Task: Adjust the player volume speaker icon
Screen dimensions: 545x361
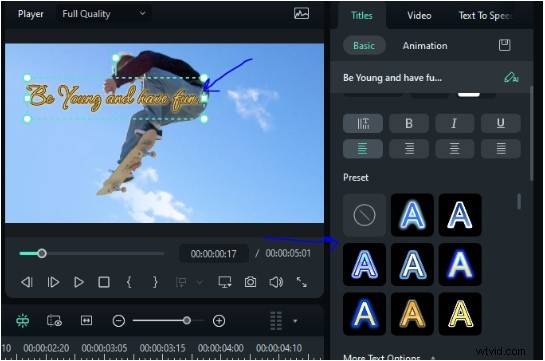Action: point(276,282)
